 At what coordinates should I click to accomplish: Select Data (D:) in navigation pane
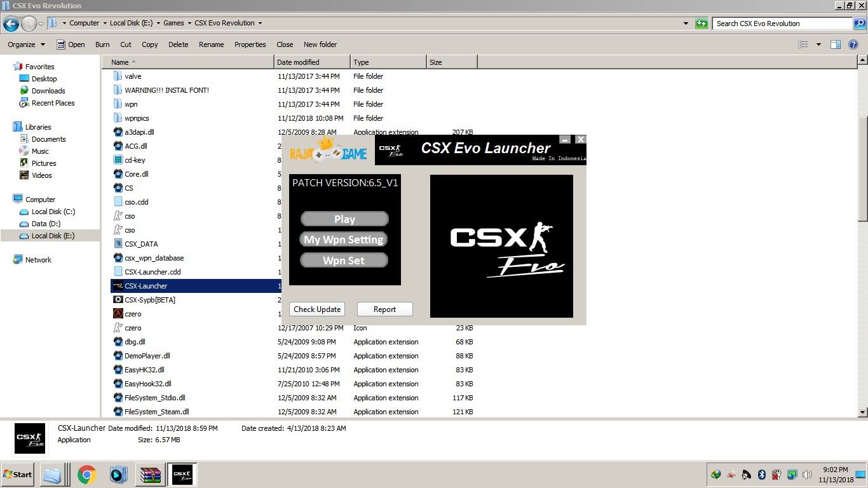click(46, 224)
